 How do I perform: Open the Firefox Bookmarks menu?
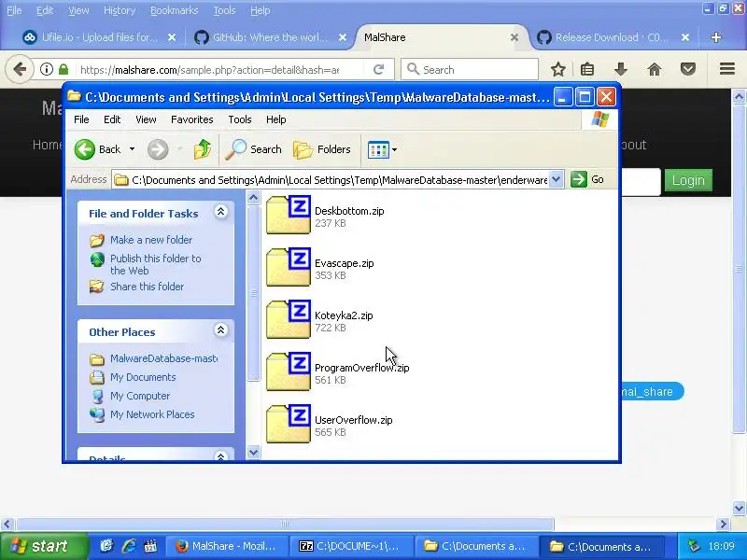point(174,10)
